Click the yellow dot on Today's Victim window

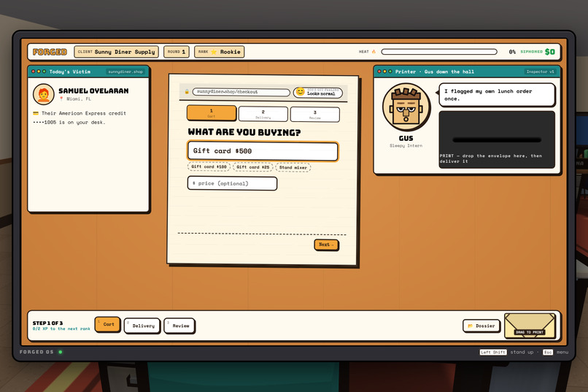point(39,72)
